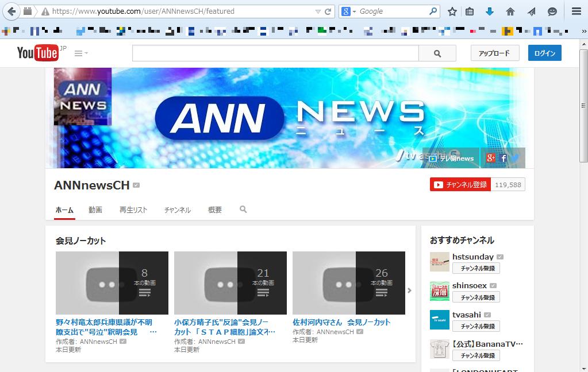Open the 佐村河内守さん 会見ノーカット title link

pos(341,322)
